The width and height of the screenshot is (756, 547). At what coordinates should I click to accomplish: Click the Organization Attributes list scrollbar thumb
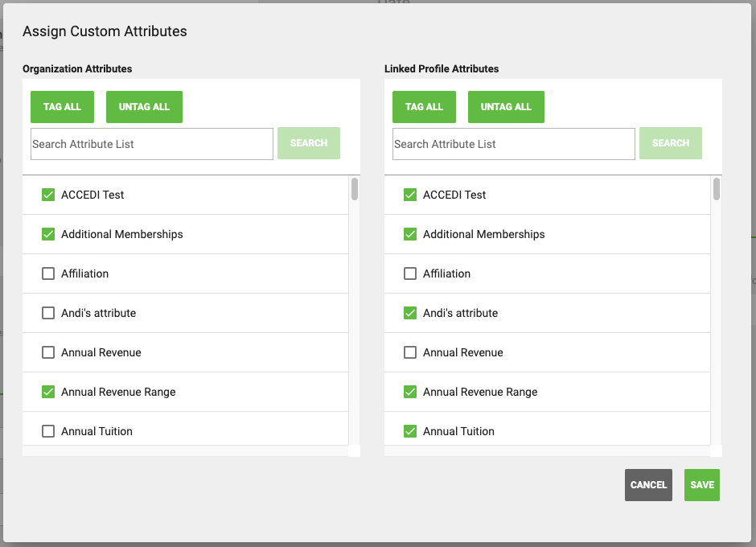(355, 188)
